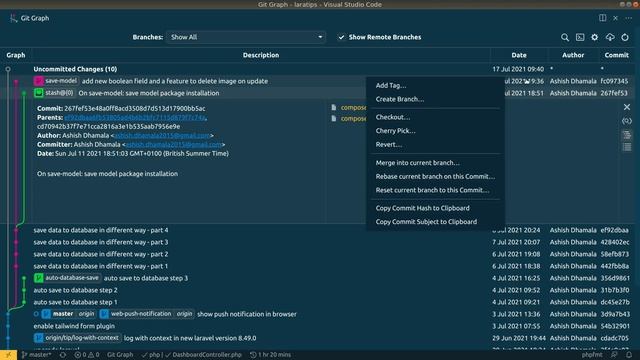Click DashboardController.php status bar item
Image resolution: width=640 pixels, height=360 pixels.
pyautogui.click(x=203, y=355)
